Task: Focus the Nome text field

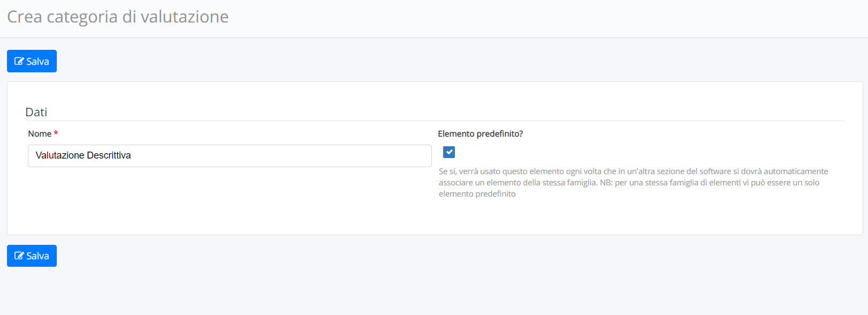Action: (230, 156)
